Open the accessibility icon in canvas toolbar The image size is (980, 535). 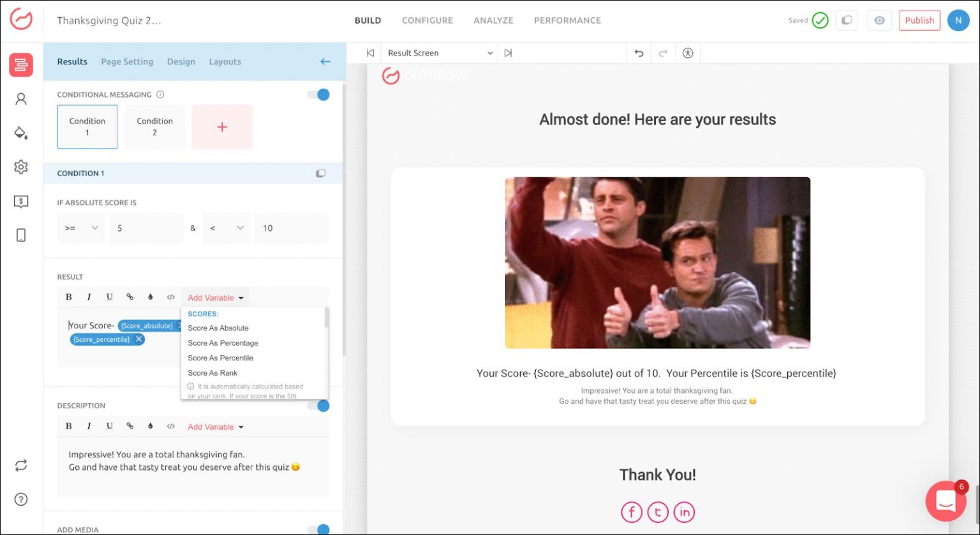[687, 54]
